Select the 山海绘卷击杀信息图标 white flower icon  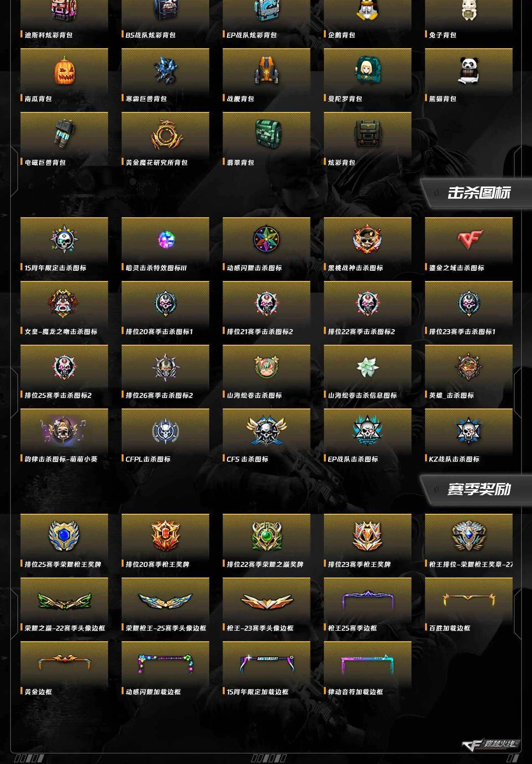(368, 367)
